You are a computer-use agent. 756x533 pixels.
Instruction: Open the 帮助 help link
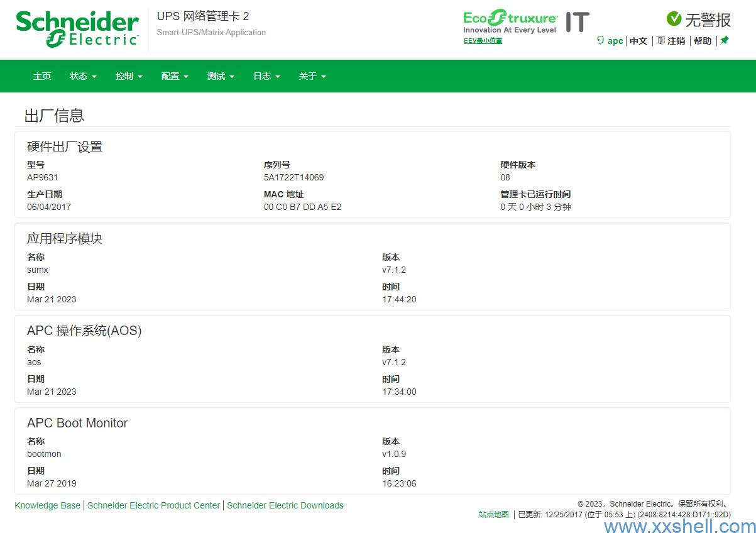703,41
